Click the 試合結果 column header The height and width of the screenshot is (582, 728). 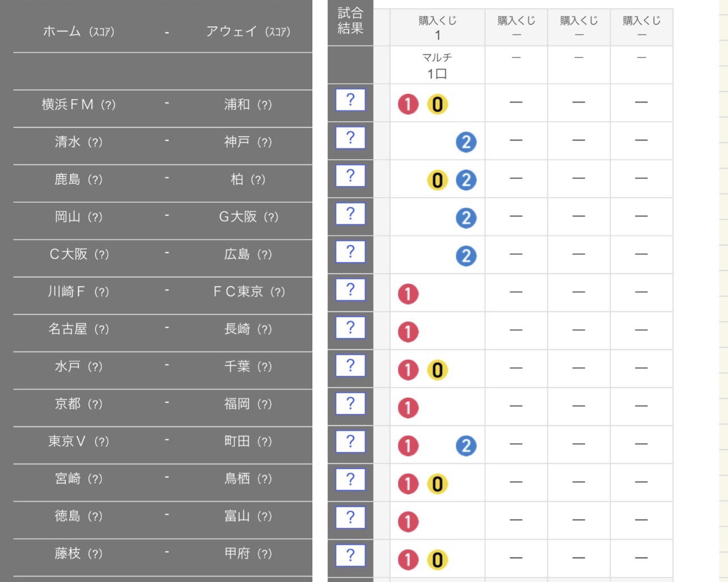[x=350, y=21]
